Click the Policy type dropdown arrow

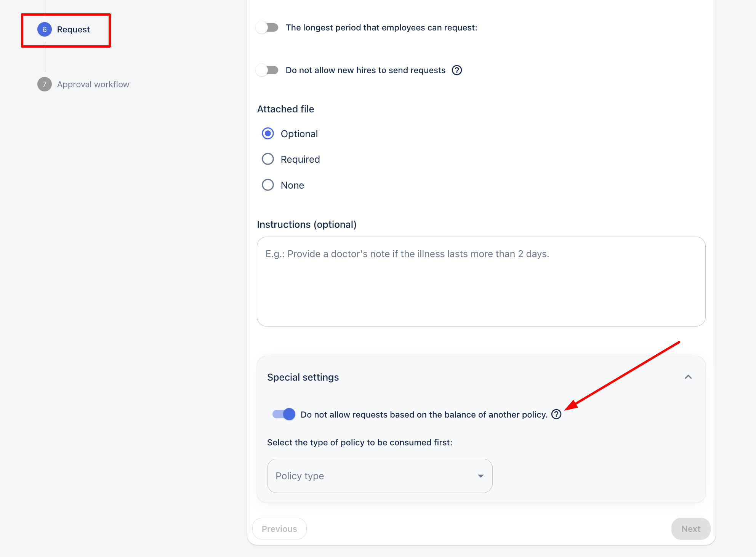click(481, 476)
